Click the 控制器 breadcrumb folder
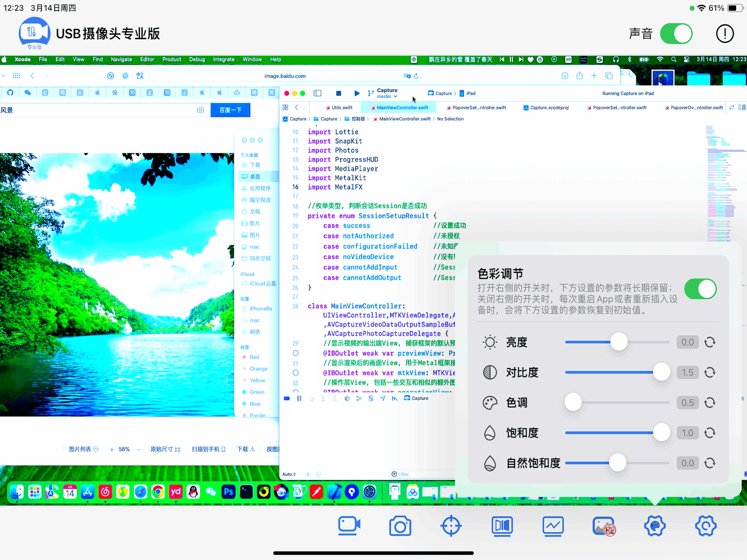 point(355,119)
